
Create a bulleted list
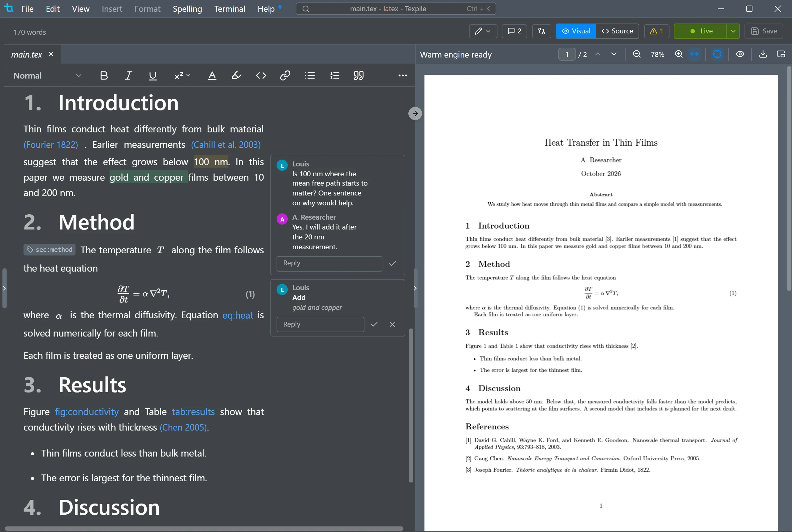[310, 75]
